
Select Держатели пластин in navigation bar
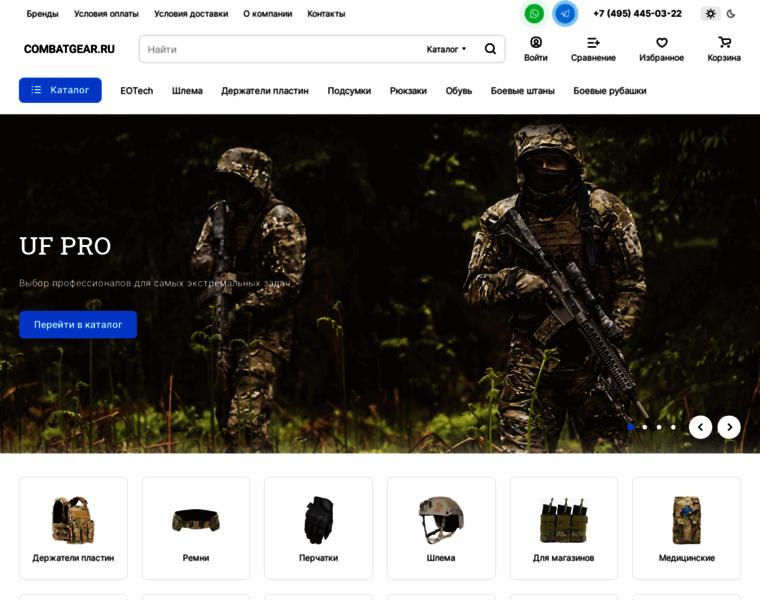pyautogui.click(x=265, y=91)
